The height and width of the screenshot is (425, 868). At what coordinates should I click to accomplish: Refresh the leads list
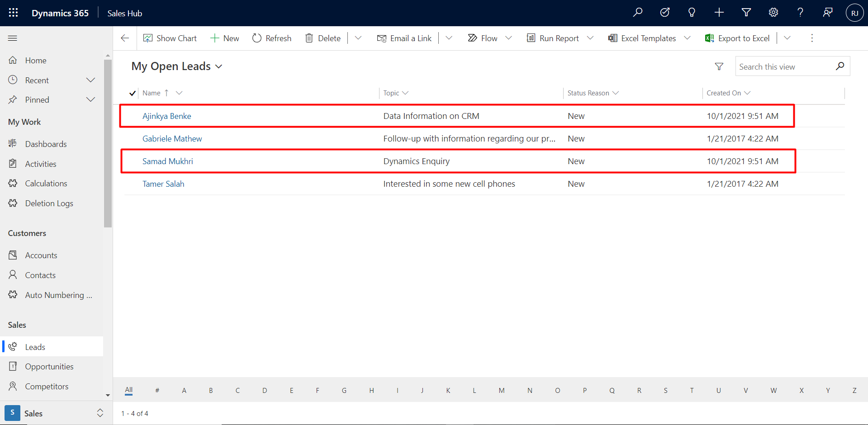(272, 38)
